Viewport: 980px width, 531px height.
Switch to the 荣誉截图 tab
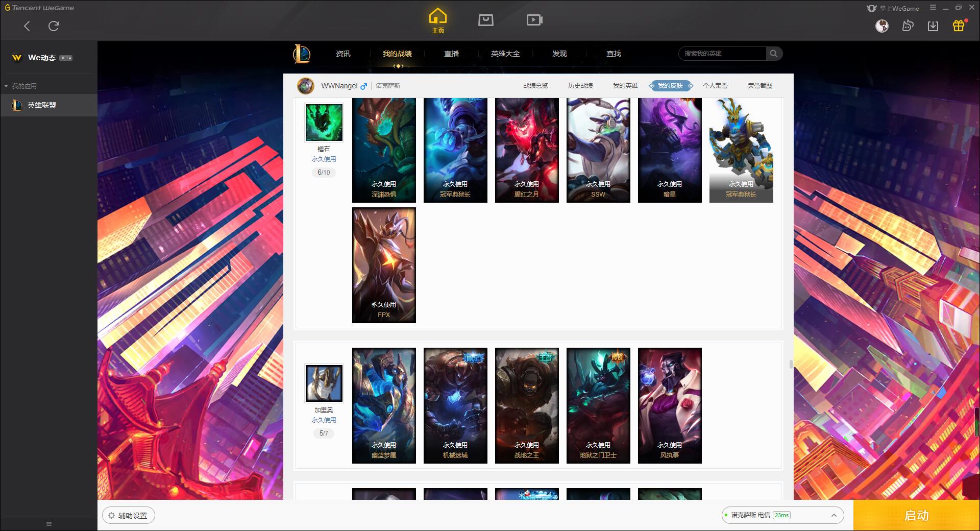pos(760,86)
